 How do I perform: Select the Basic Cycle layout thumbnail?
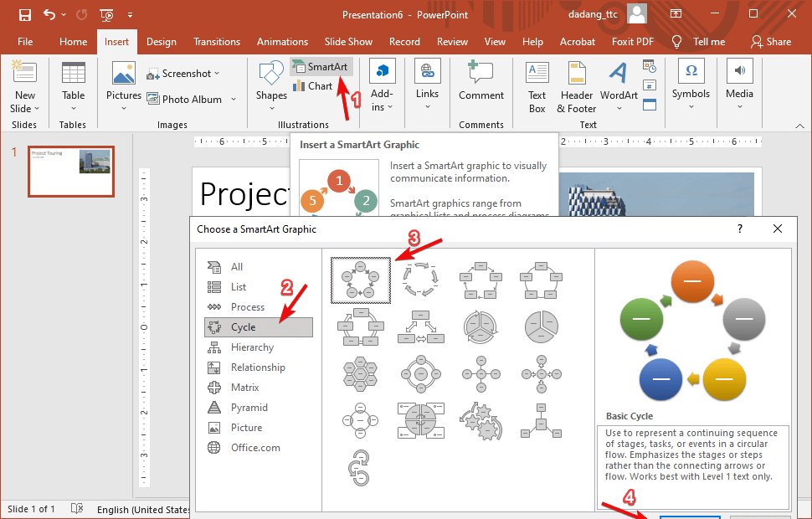pos(361,279)
